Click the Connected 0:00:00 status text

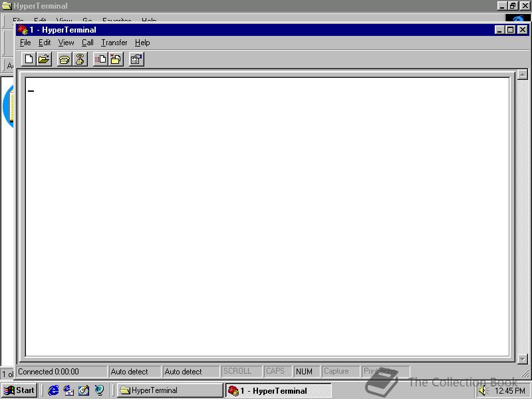(49, 372)
